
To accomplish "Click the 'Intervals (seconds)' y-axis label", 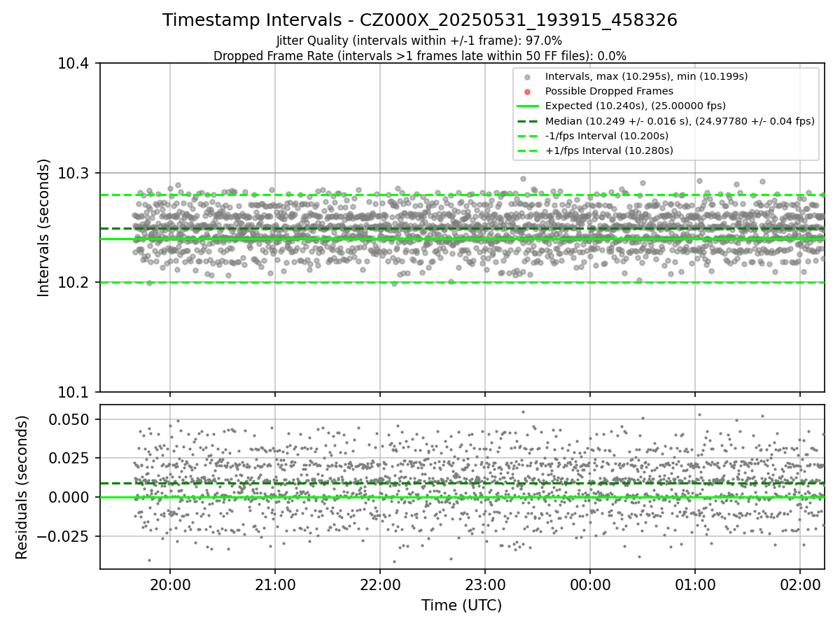I will (x=44, y=227).
